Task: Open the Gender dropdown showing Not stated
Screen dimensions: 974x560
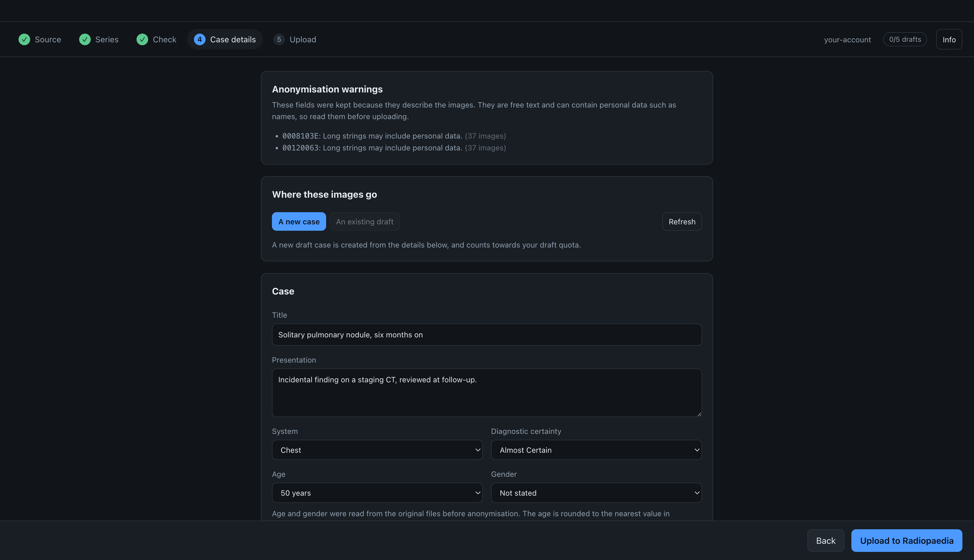Action: [596, 493]
